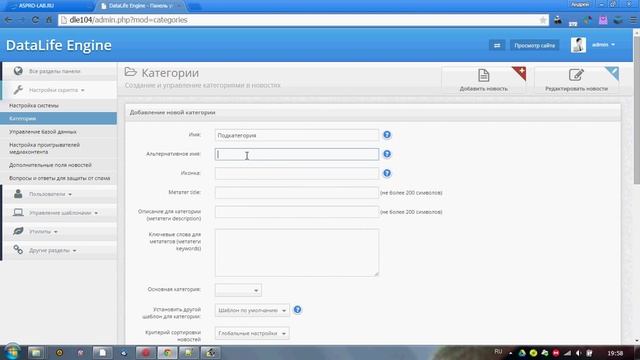Click the browser home icon
This screenshot has width=640, height=360.
(x=49, y=20)
